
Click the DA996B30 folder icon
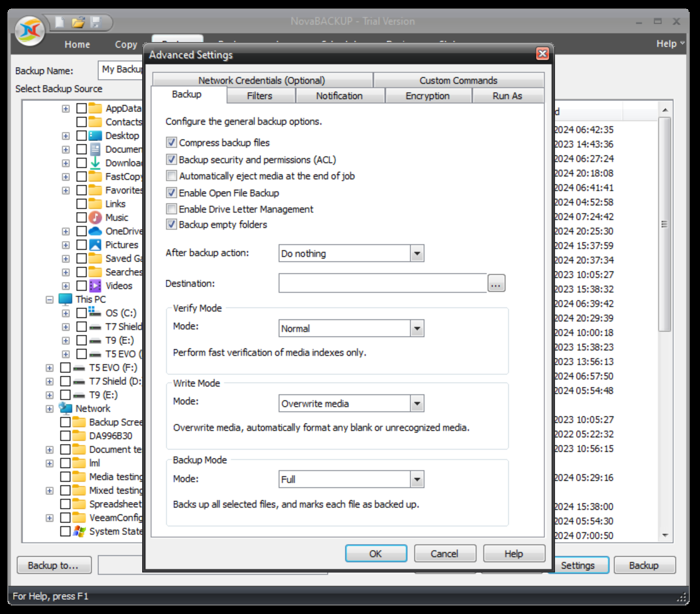[80, 435]
